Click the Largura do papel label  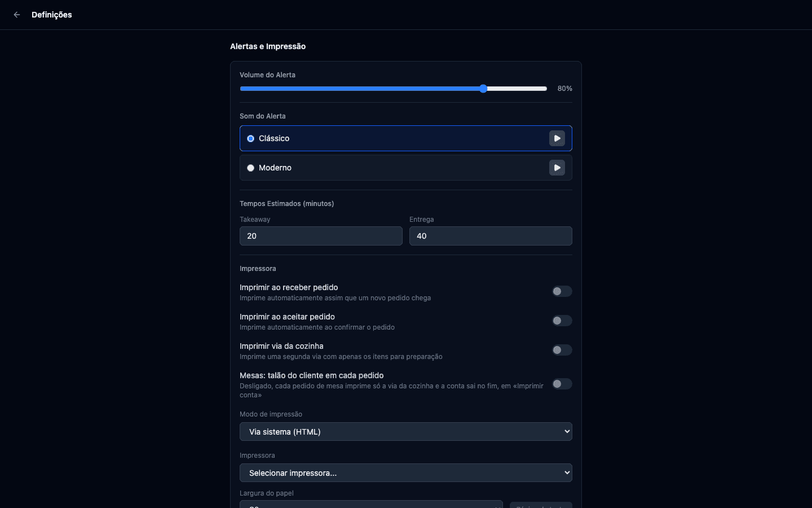(267, 493)
